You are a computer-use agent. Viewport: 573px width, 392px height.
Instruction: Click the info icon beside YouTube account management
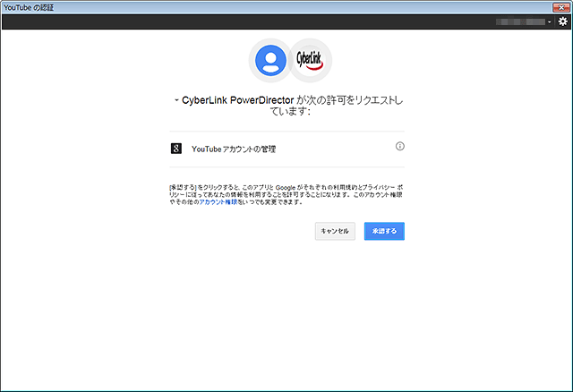(400, 146)
